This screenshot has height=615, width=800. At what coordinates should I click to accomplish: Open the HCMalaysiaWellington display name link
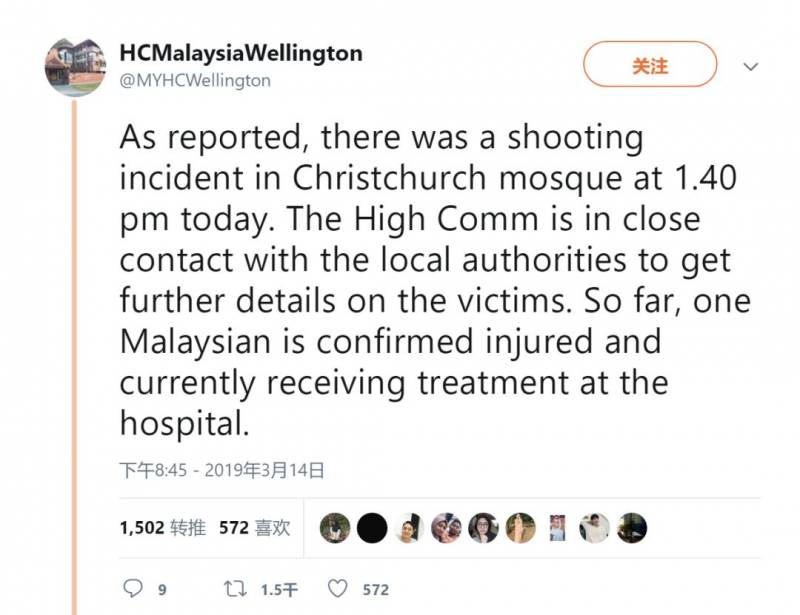pos(241,53)
